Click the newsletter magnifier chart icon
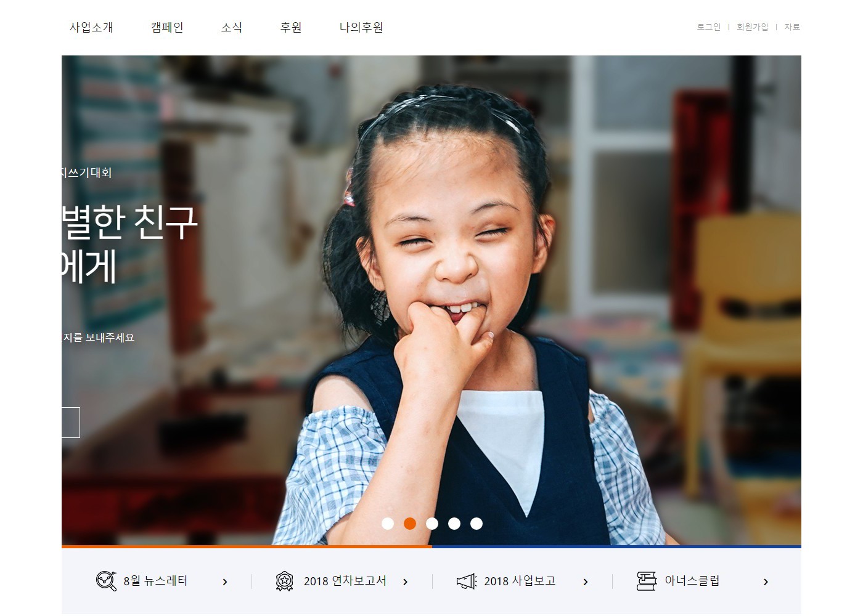 coord(106,581)
